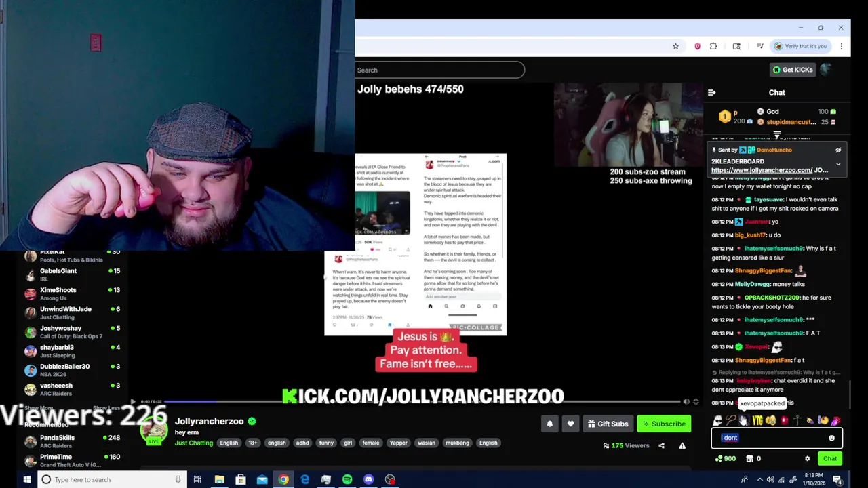Open PandaSkills recommended channel
868x488 pixels.
point(72,441)
